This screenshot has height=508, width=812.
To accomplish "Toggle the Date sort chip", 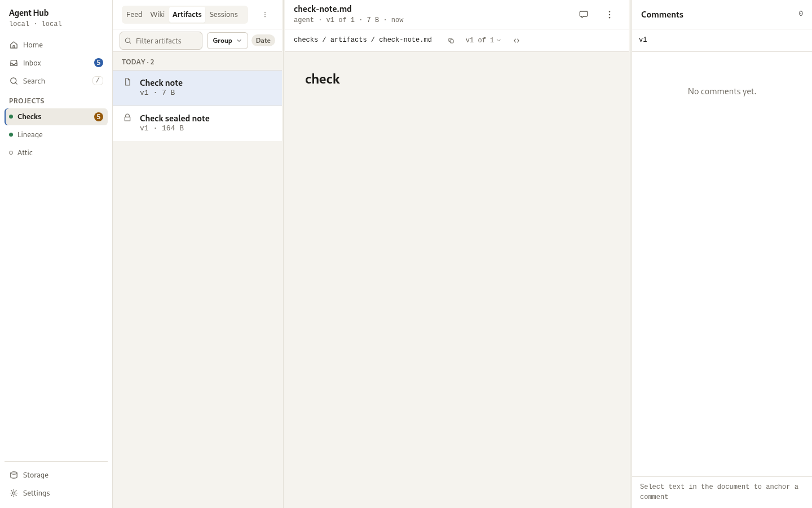I will pos(263,41).
